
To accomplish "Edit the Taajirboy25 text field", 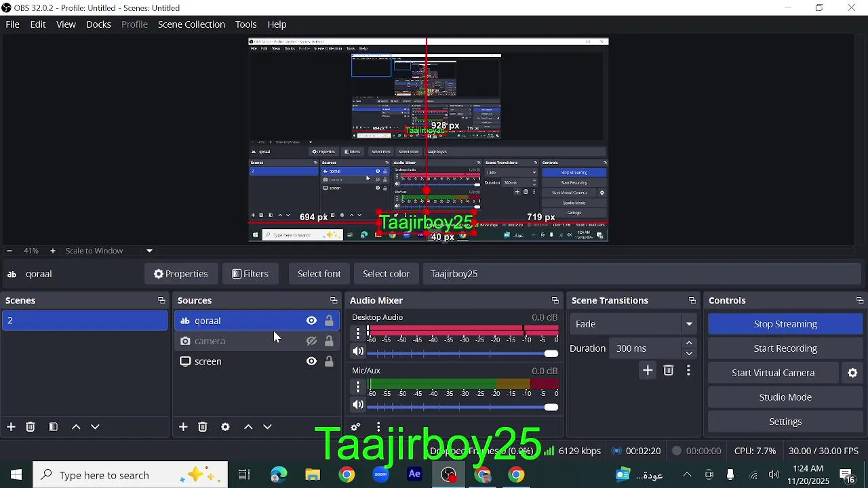I will click(642, 274).
